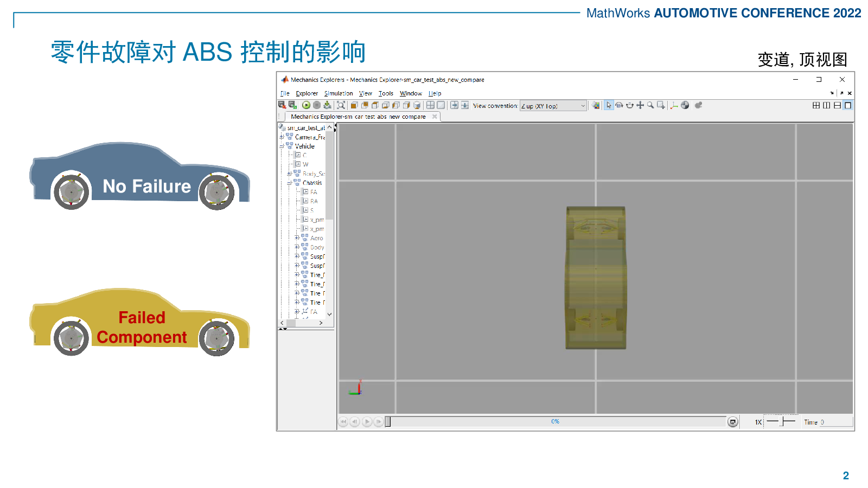The width and height of the screenshot is (868, 488).
Task: Activate the Rotate view tool
Action: [x=619, y=105]
